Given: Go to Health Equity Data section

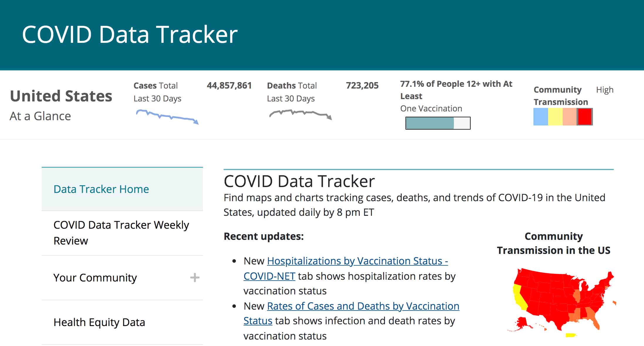Looking at the screenshot, I should pos(99,322).
